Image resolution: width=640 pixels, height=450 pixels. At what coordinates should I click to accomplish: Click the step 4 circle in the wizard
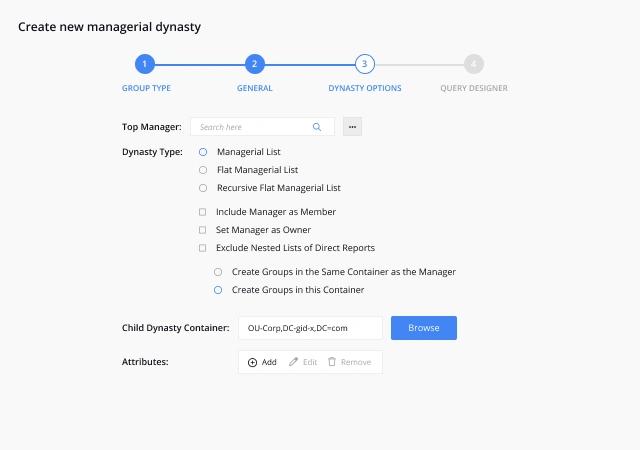(x=474, y=64)
